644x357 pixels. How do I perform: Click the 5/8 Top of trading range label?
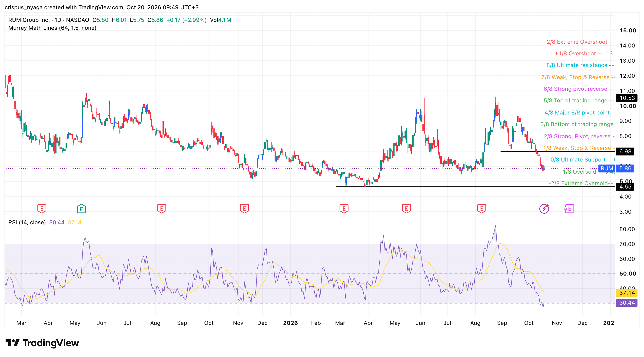[x=578, y=101]
